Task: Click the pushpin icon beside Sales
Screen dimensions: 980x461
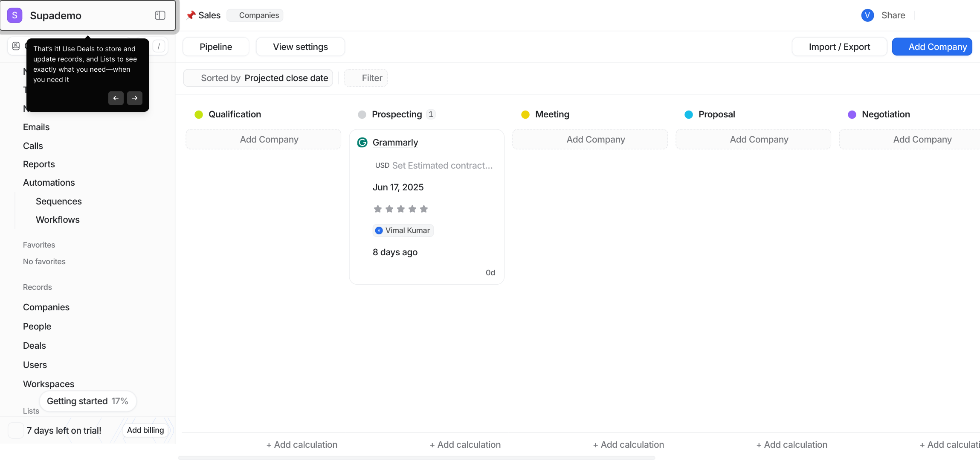Action: [191, 15]
